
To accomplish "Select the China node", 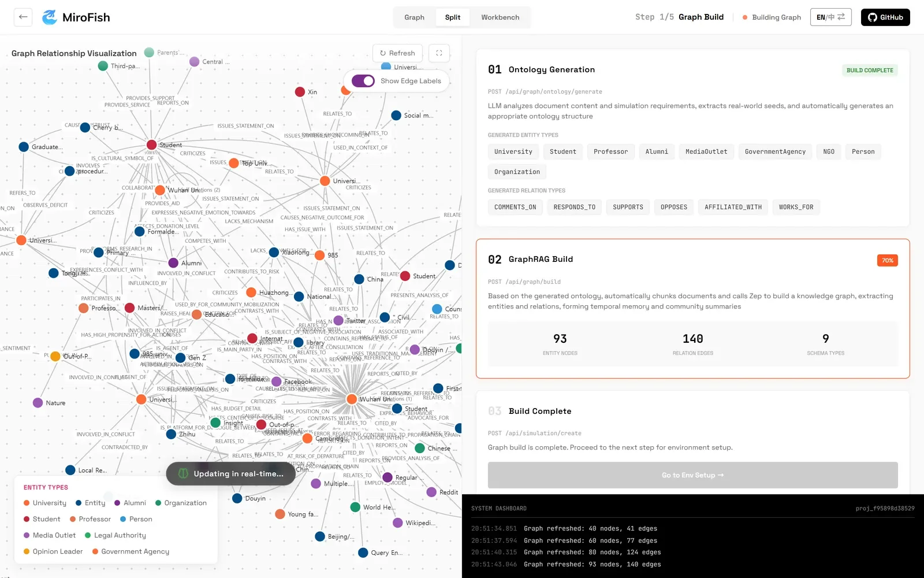I will pyautogui.click(x=359, y=279).
